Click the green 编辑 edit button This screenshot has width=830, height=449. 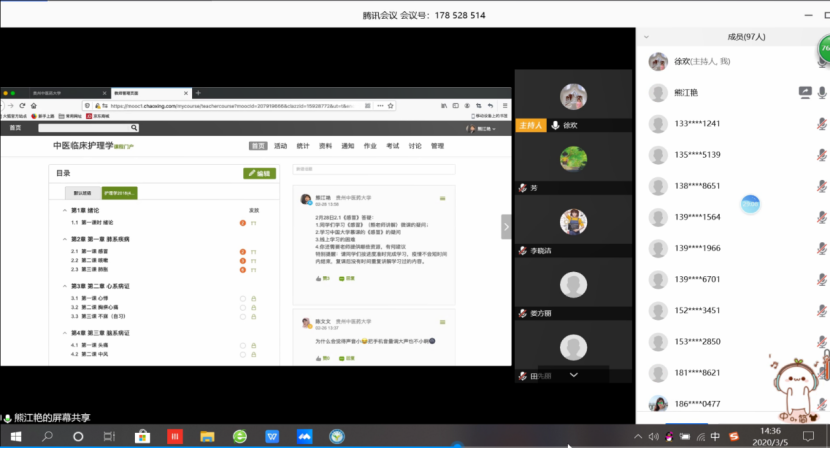(x=259, y=173)
